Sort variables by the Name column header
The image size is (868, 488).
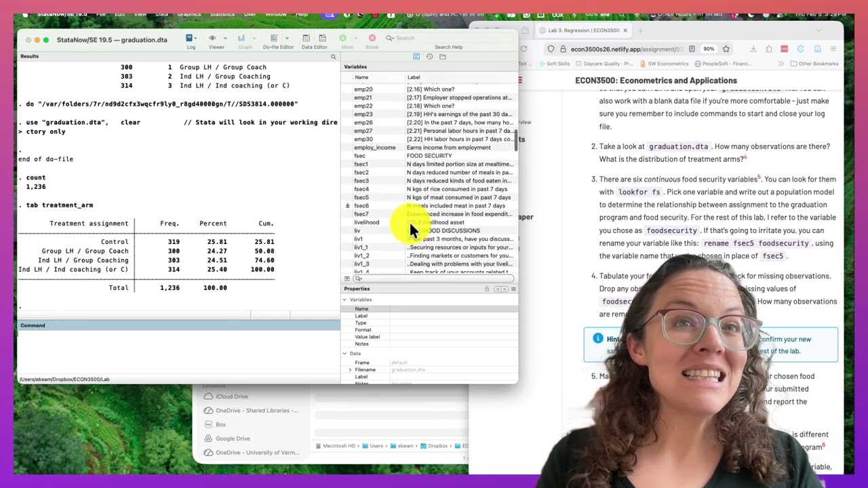pyautogui.click(x=361, y=77)
